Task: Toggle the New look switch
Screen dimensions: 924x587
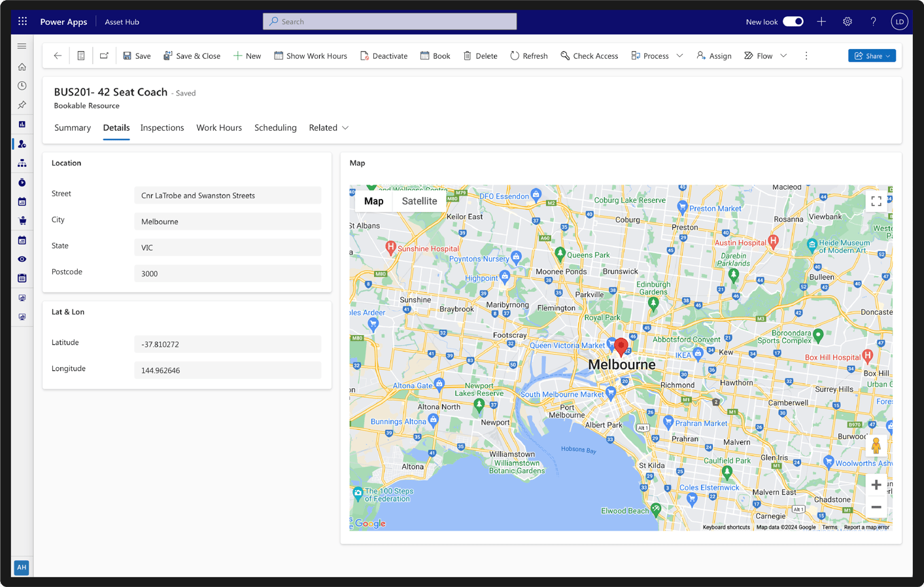Action: tap(793, 22)
